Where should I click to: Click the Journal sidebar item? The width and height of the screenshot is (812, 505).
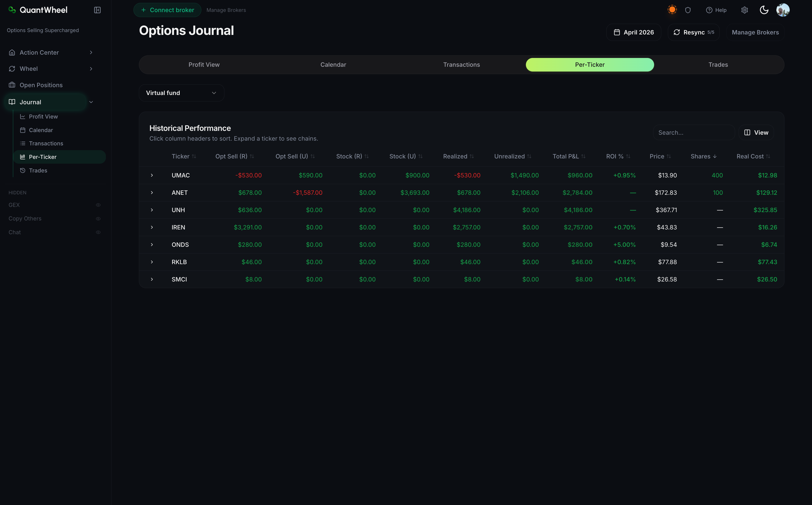tap(46, 102)
